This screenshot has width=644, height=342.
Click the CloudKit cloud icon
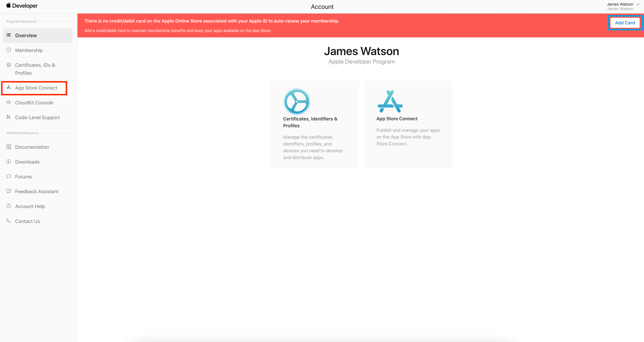(9, 102)
